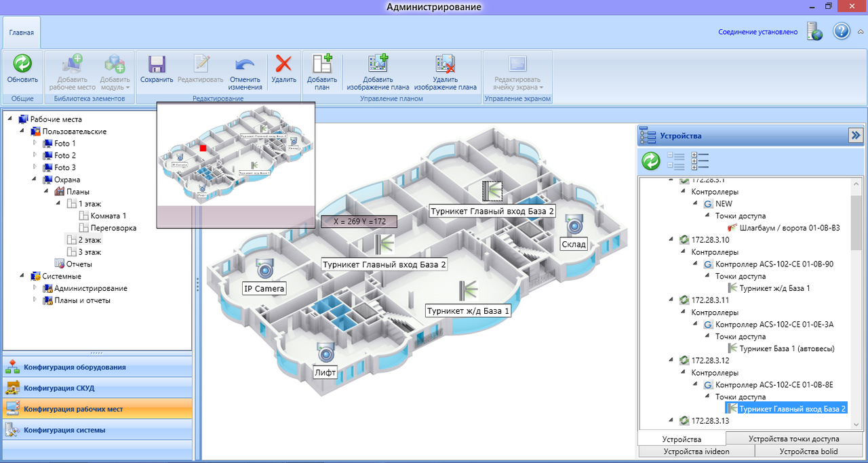Open Конфигурация СКУД section
This screenshot has width=868, height=463.
58,388
